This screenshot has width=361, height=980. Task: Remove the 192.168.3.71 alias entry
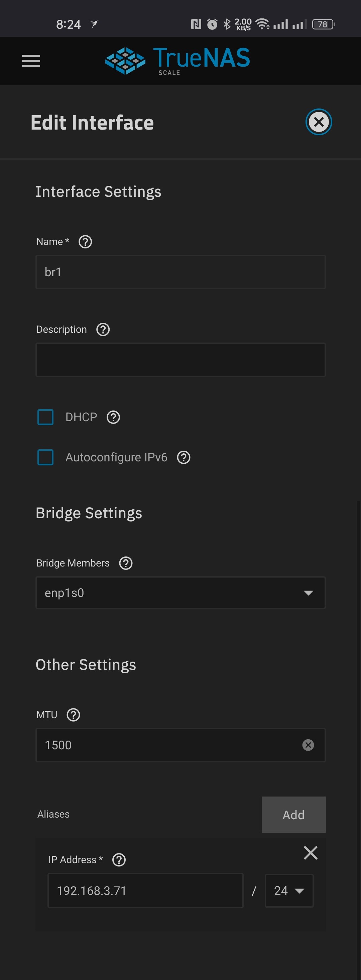point(311,852)
